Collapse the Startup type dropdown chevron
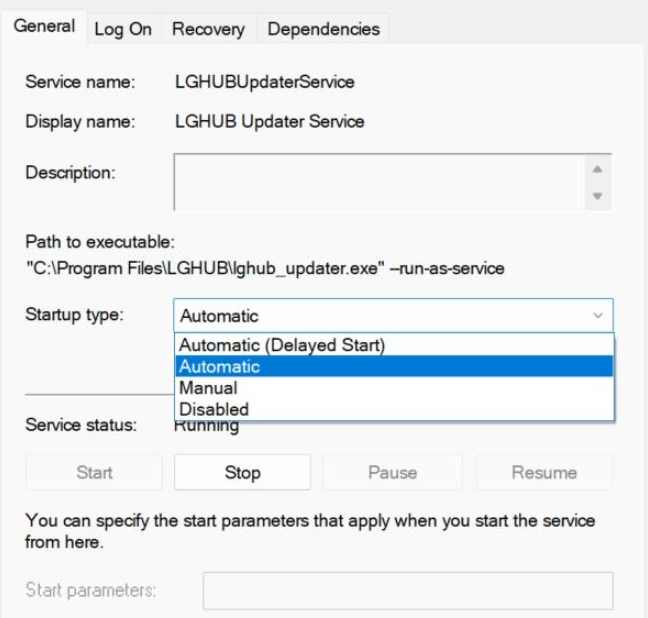The image size is (648, 618). click(598, 316)
